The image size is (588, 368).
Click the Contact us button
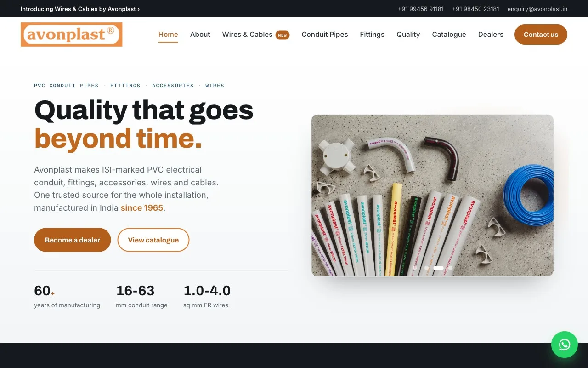(x=541, y=34)
